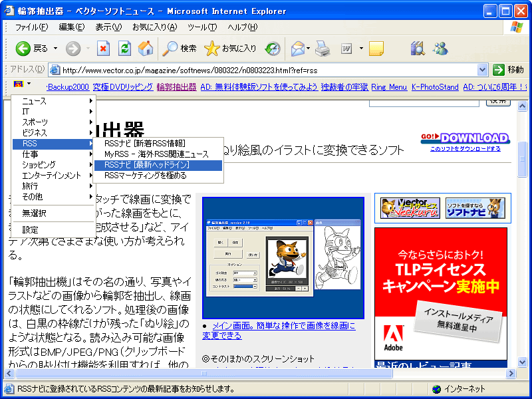Open the お気に入り(A) menu

[x=154, y=27]
